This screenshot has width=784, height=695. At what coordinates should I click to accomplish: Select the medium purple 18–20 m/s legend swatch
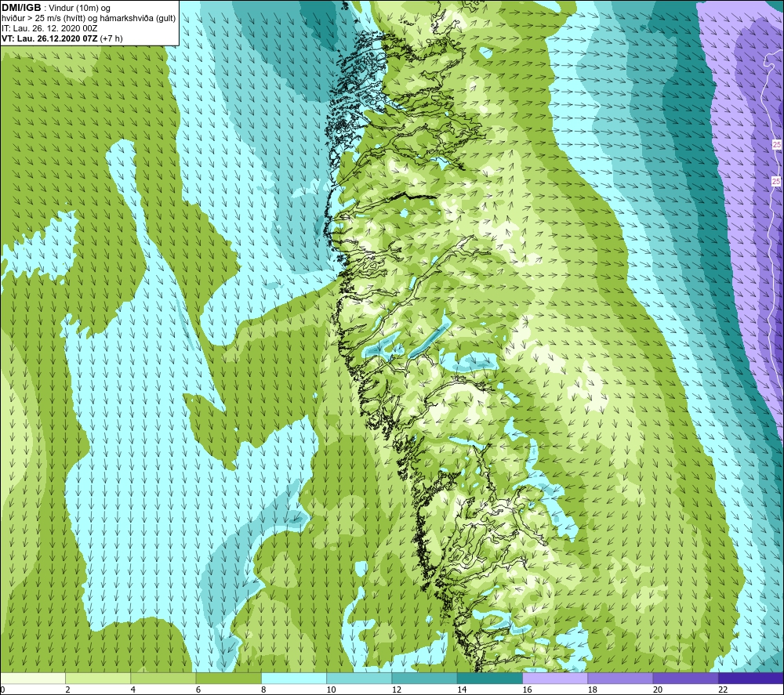[620, 678]
